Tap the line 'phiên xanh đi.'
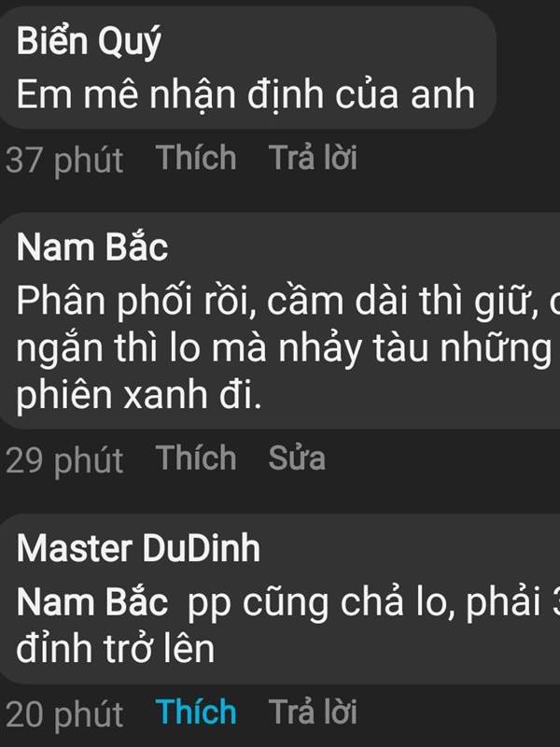The image size is (560, 747). pos(139,395)
